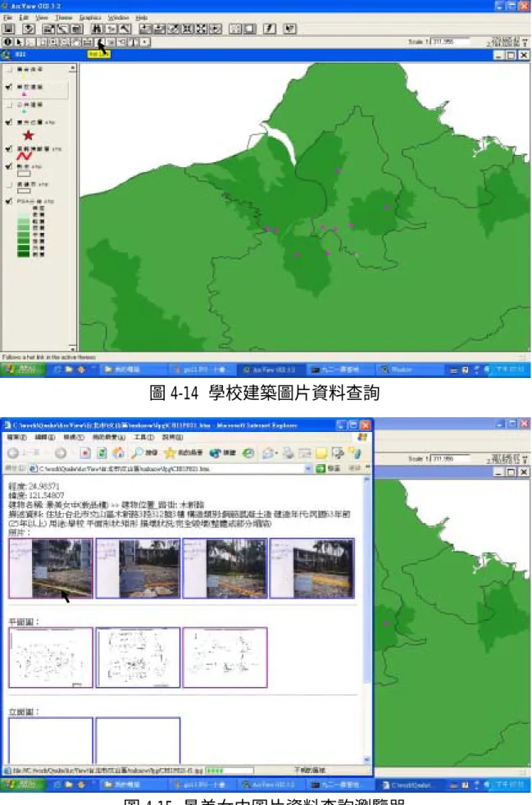Image resolution: width=532 pixels, height=805 pixels.
Task: Open the first menu in Internet Explorer menu bar
Action: coord(17,438)
